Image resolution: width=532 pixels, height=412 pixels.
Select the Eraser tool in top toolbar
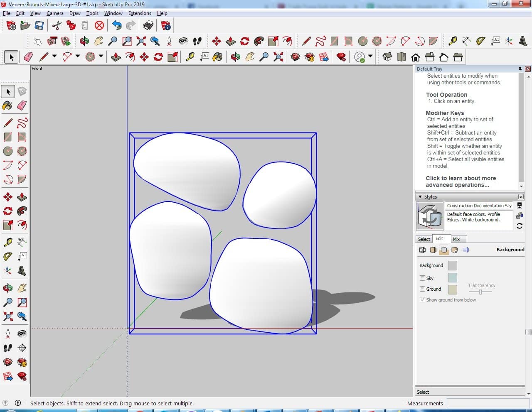[x=29, y=57]
